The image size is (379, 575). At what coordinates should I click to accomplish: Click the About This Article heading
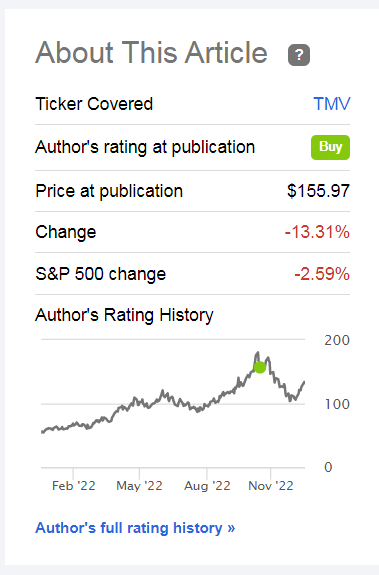click(x=151, y=53)
